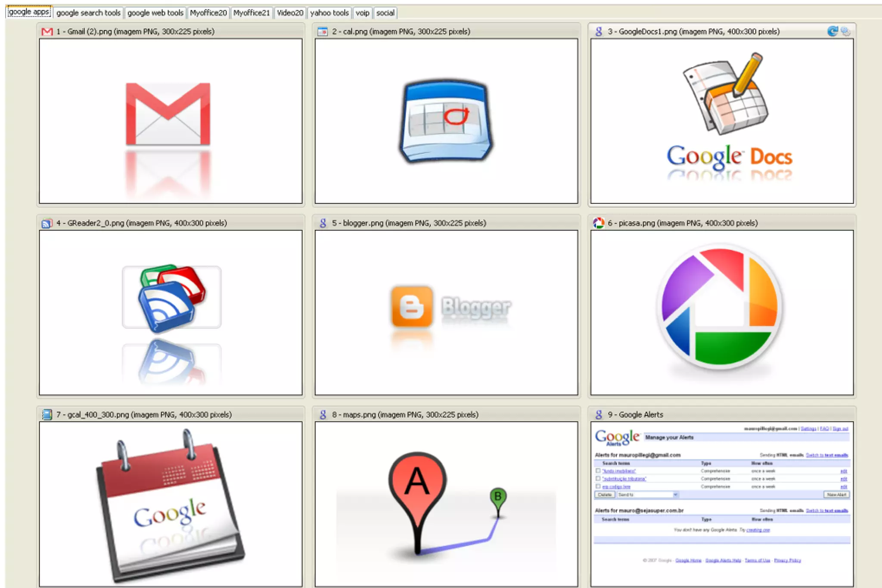Switch to the 'google search tools' tab
The height and width of the screenshot is (588, 882).
88,13
